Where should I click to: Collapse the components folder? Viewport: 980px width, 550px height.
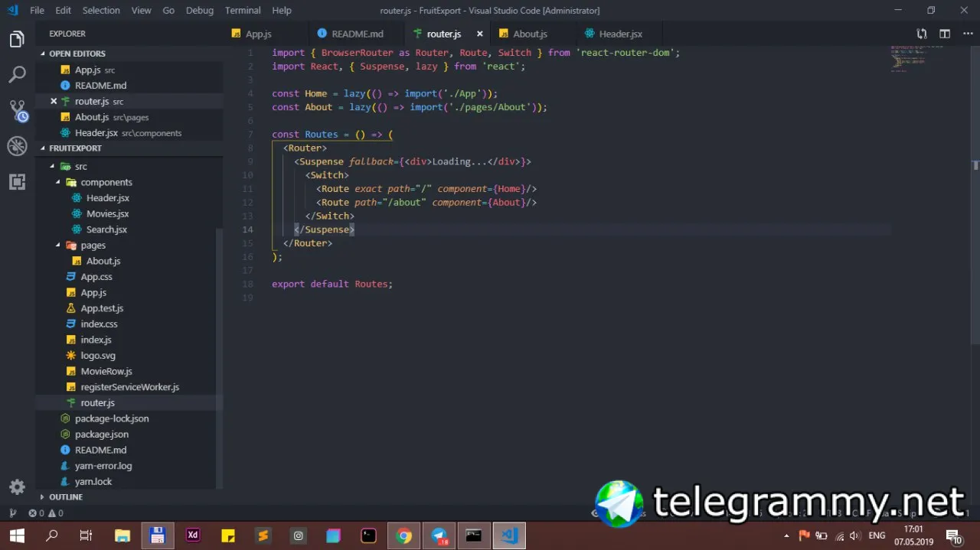[58, 182]
